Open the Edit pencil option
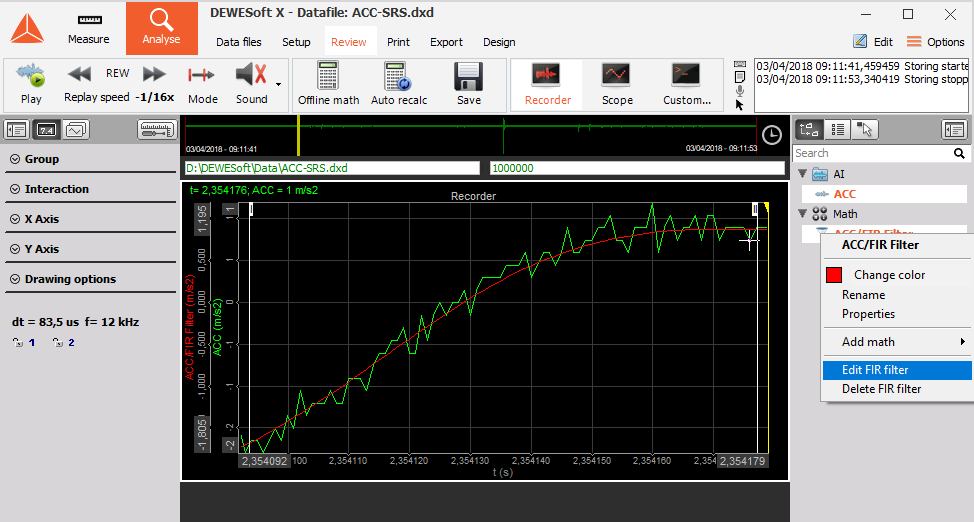Image resolution: width=974 pixels, height=522 pixels. tap(873, 42)
